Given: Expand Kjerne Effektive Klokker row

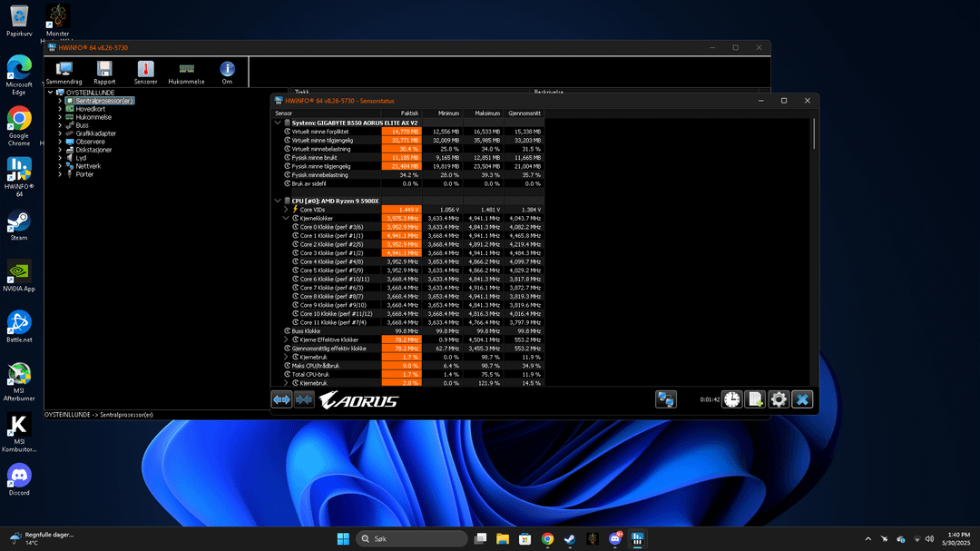Looking at the screenshot, I should (286, 339).
